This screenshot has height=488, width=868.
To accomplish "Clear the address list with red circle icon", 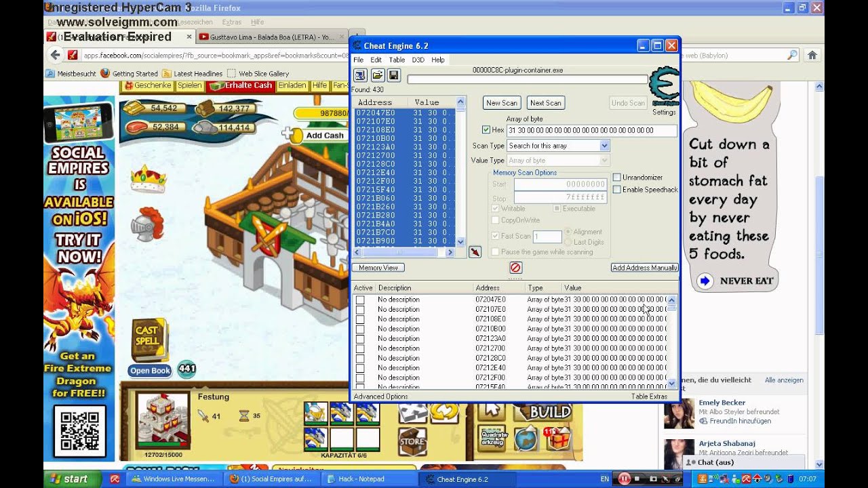I will click(x=515, y=268).
